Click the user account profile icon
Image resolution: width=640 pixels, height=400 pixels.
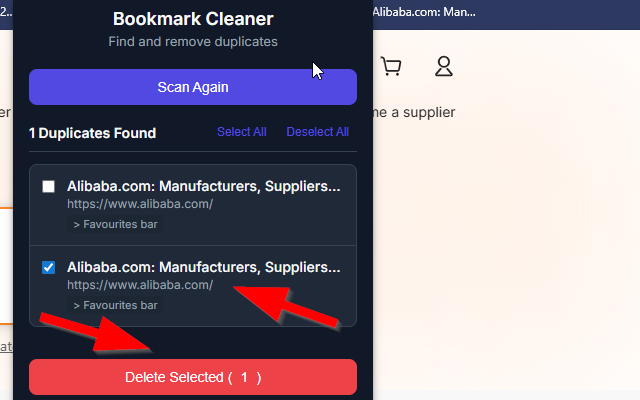point(444,67)
